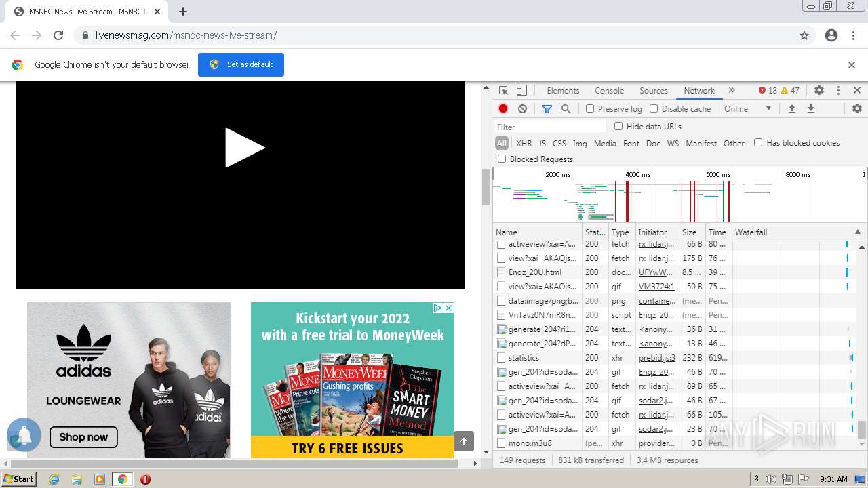Enable Disable cache checkbox
Image resolution: width=868 pixels, height=488 pixels.
click(654, 108)
